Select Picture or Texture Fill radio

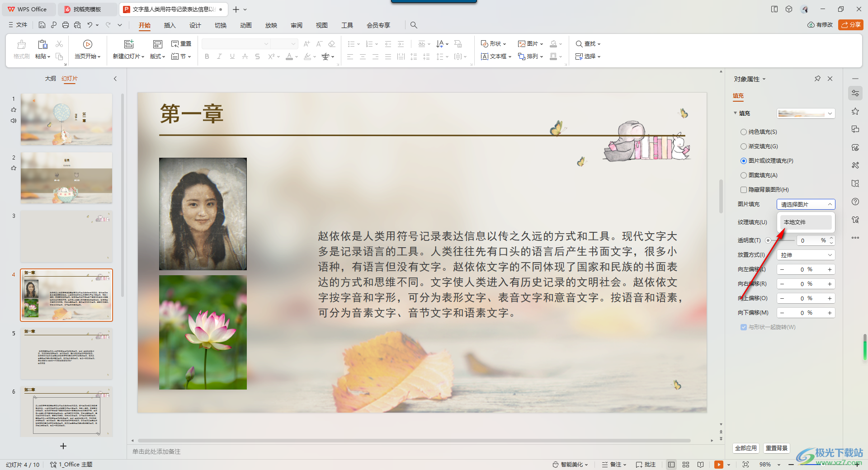tap(744, 161)
